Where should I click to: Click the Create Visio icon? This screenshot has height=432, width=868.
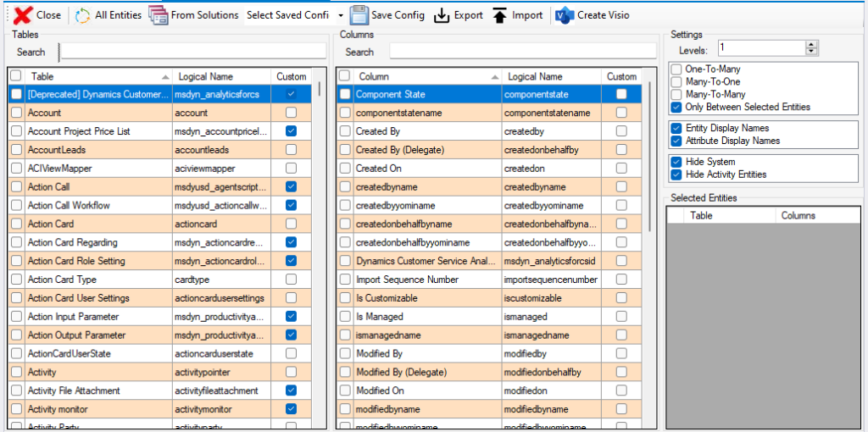(565, 15)
